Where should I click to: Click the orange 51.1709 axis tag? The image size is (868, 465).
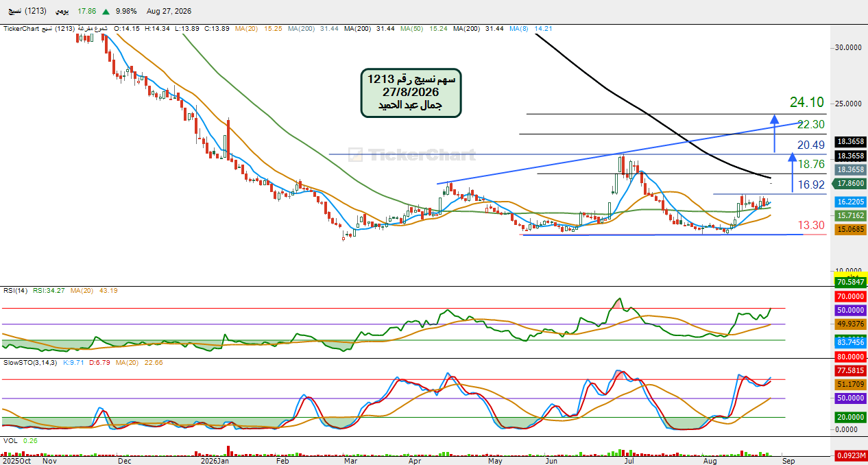(851, 384)
